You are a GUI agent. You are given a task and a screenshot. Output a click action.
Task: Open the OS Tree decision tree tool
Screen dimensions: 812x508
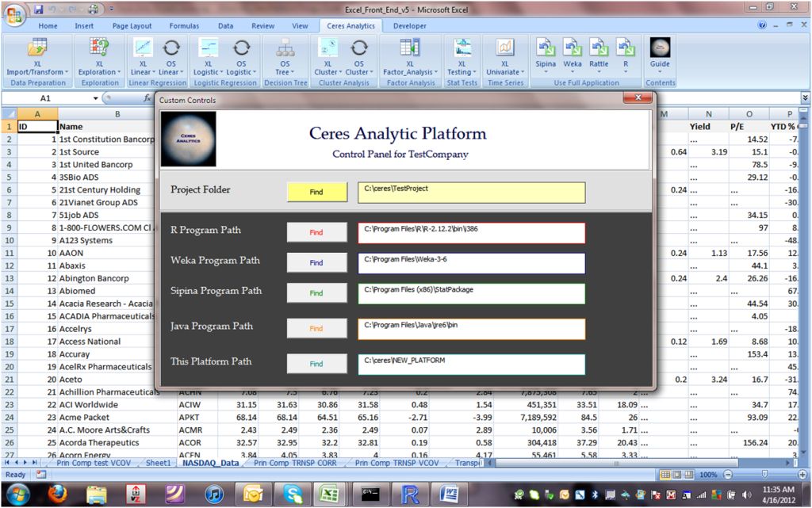pos(285,57)
